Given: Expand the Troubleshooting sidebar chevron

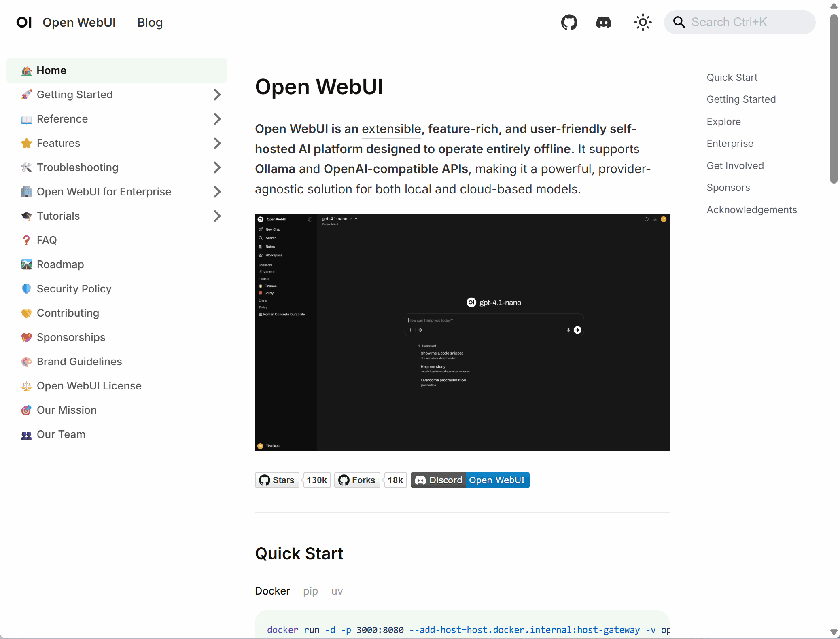Looking at the screenshot, I should click(217, 167).
